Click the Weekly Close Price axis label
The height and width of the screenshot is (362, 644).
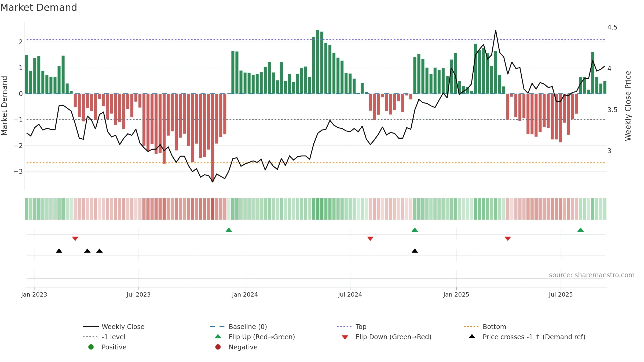tap(628, 106)
